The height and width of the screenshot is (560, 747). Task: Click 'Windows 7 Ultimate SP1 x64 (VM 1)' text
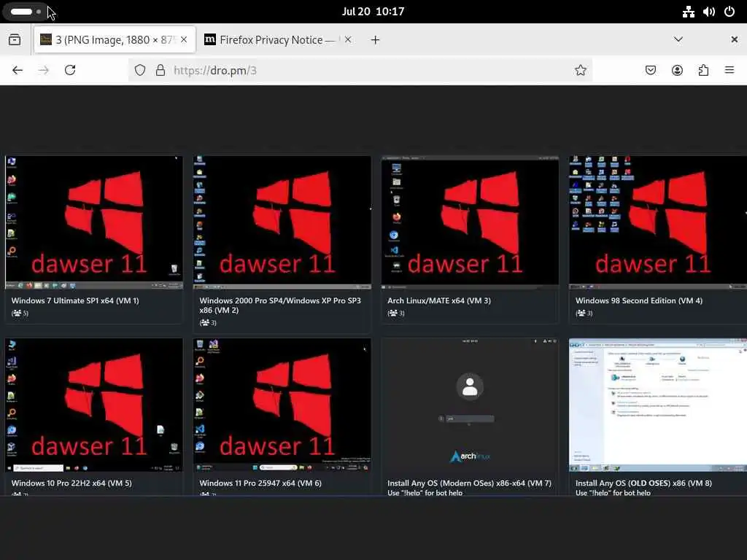75,300
